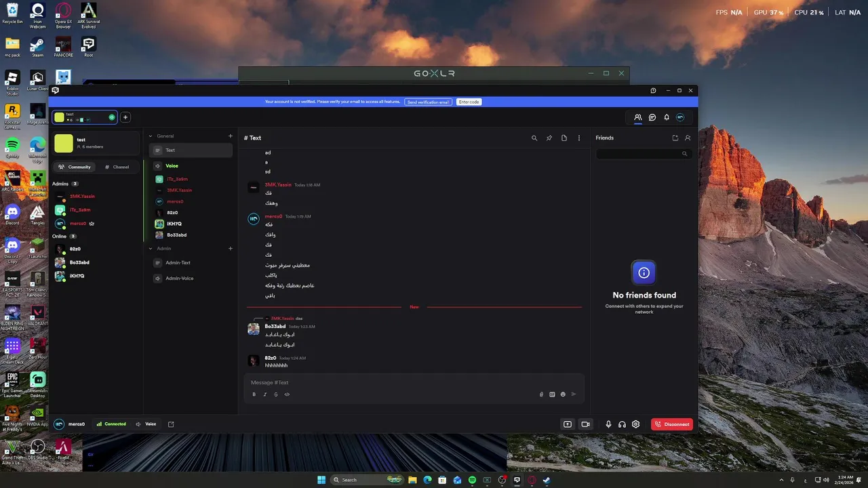This screenshot has width=868, height=488.
Task: Open channel files with document icon
Action: 564,138
